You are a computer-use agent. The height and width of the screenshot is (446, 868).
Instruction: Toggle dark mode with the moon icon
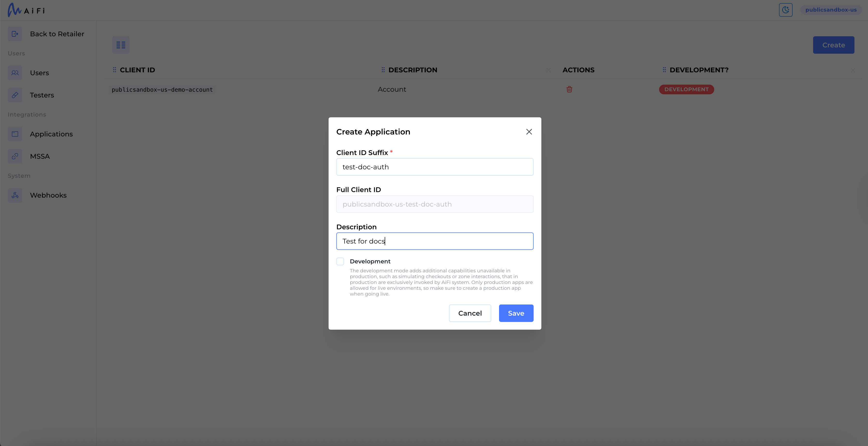coord(786,10)
